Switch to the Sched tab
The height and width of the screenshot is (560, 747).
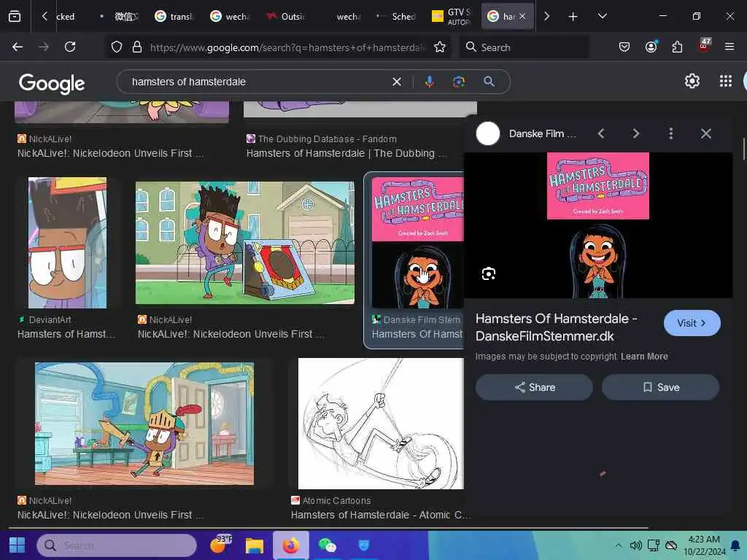pyautogui.click(x=397, y=17)
